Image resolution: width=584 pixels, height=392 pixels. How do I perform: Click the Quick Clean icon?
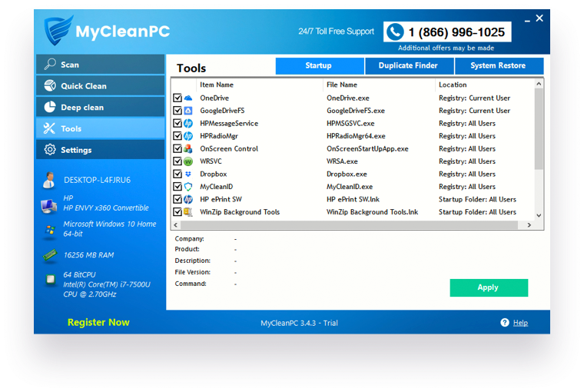click(50, 85)
